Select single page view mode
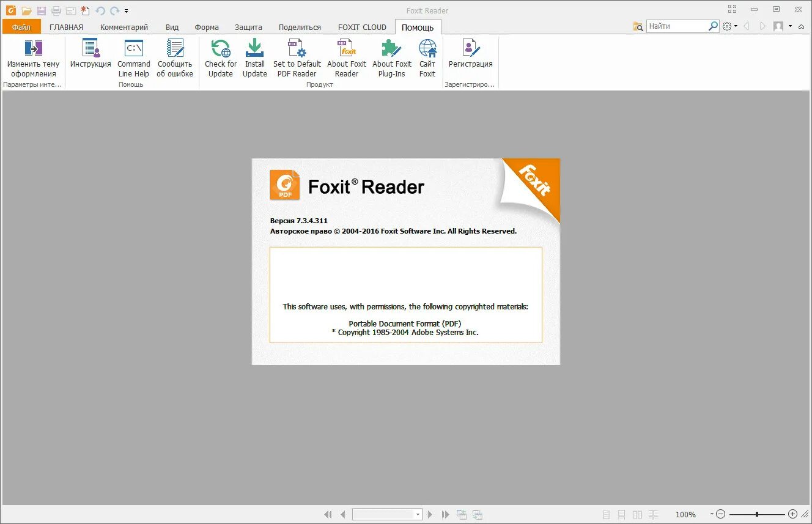Image resolution: width=812 pixels, height=524 pixels. click(606, 515)
